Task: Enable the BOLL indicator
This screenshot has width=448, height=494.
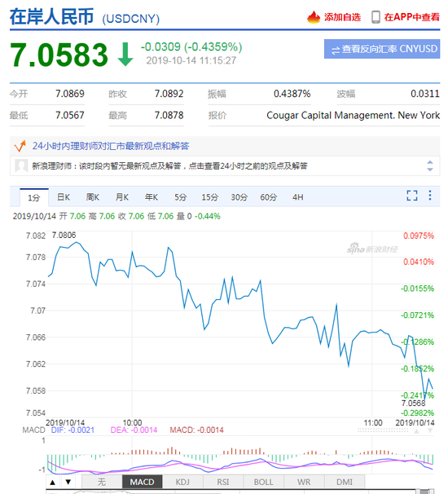Action: pyautogui.click(x=264, y=482)
